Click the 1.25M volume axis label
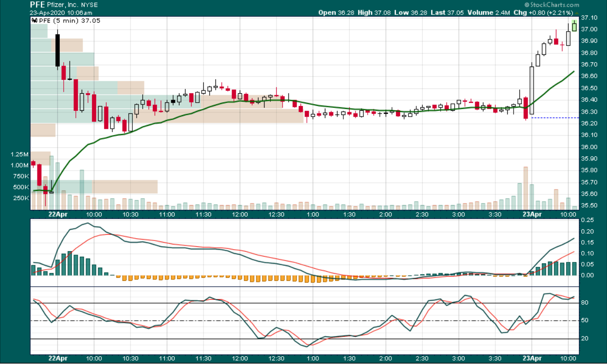Screen dimensions: 607x364 tap(19, 154)
